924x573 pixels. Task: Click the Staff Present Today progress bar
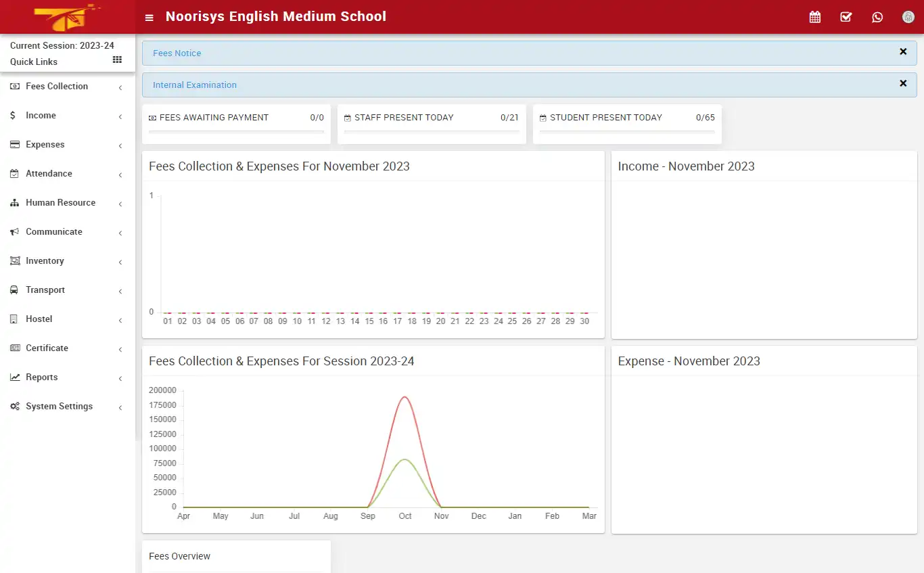(x=432, y=134)
